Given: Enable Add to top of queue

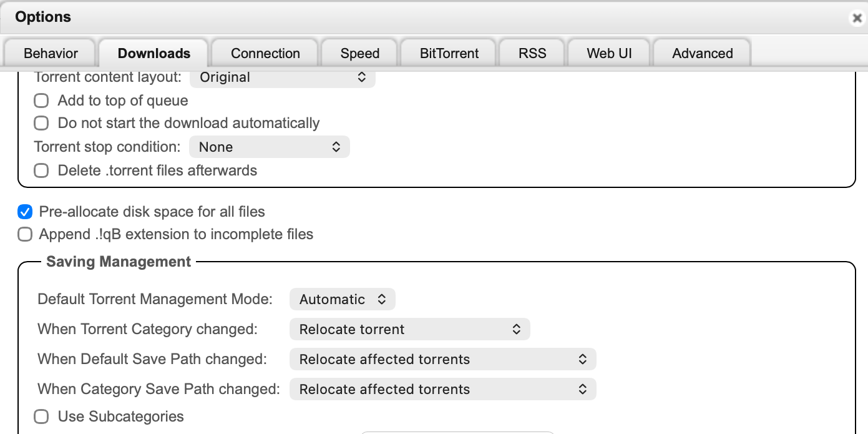Looking at the screenshot, I should point(41,101).
